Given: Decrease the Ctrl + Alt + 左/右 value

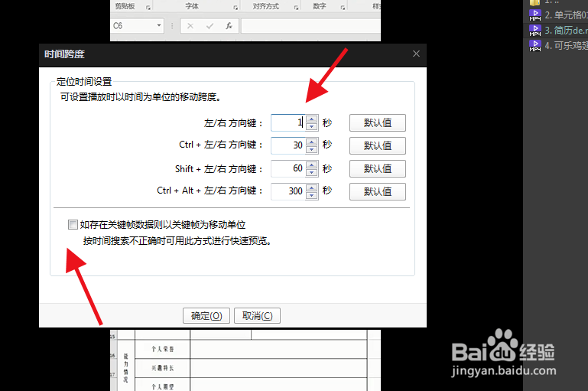Looking at the screenshot, I should pos(312,195).
